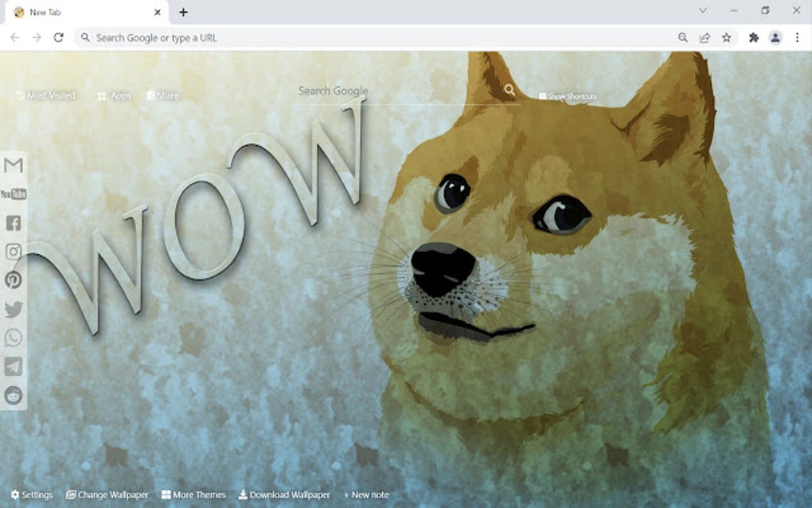The width and height of the screenshot is (812, 508).
Task: Click the Change Wallpaper button
Action: (x=107, y=494)
